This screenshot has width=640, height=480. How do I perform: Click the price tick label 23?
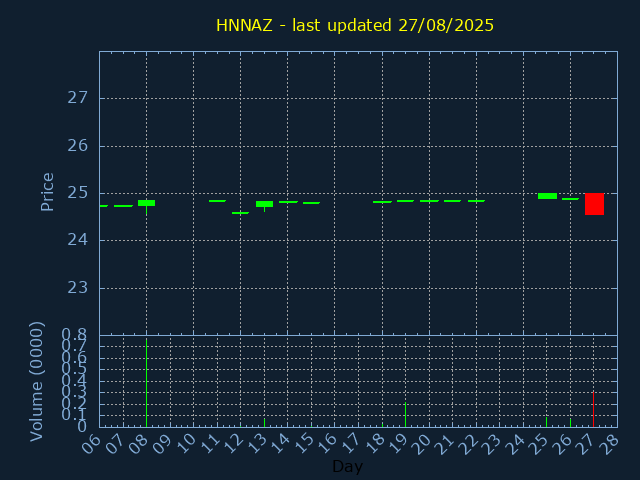(78, 288)
